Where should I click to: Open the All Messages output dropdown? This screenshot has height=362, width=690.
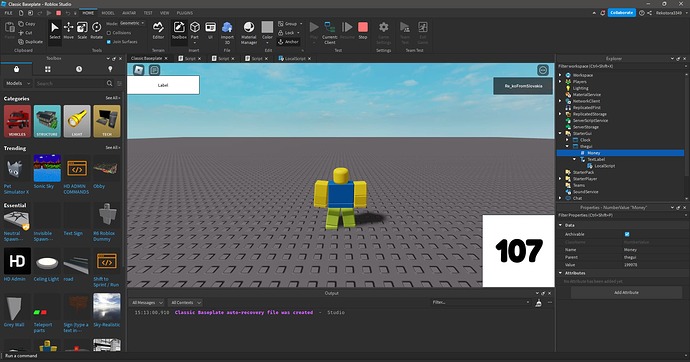pos(147,303)
